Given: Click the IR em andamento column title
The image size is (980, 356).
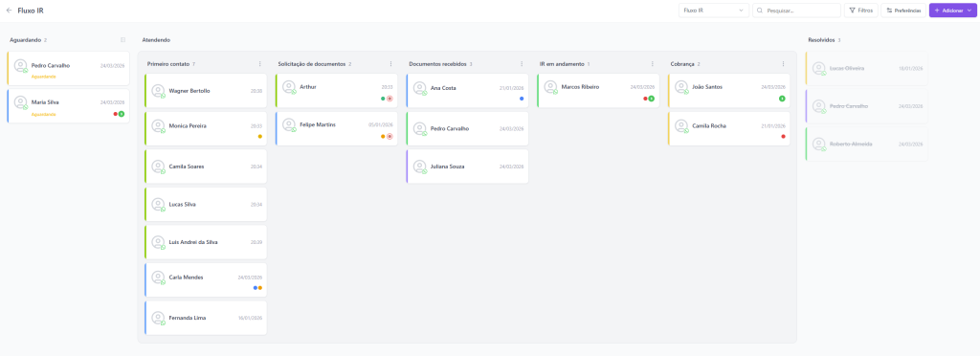Looking at the screenshot, I should tap(562, 64).
